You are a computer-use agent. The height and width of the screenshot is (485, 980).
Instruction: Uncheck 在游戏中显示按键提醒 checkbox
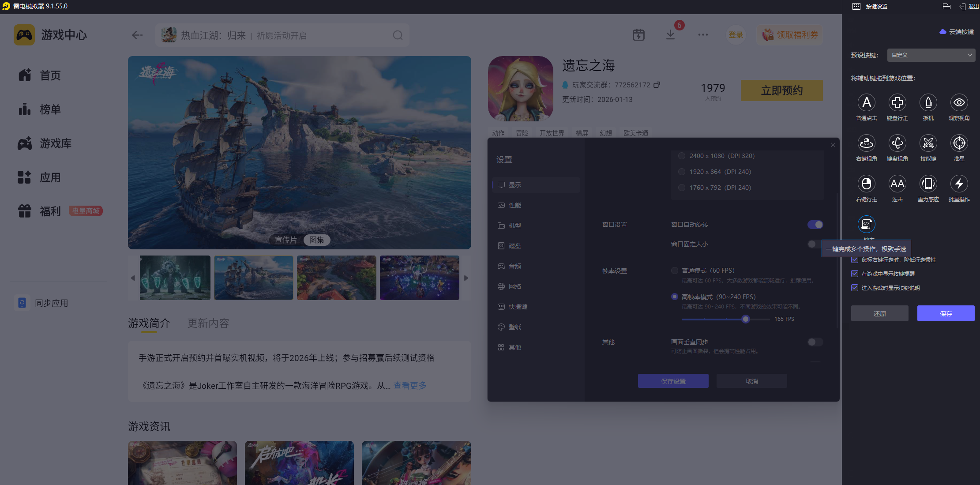click(855, 274)
